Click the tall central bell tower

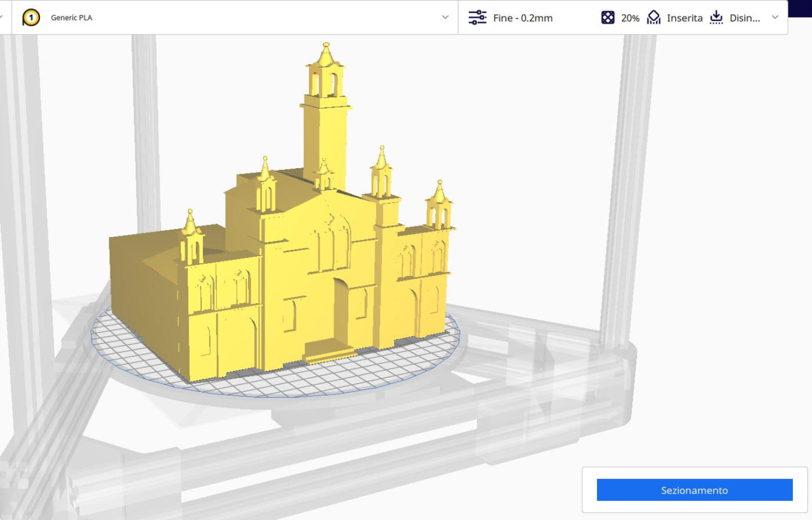325,133
